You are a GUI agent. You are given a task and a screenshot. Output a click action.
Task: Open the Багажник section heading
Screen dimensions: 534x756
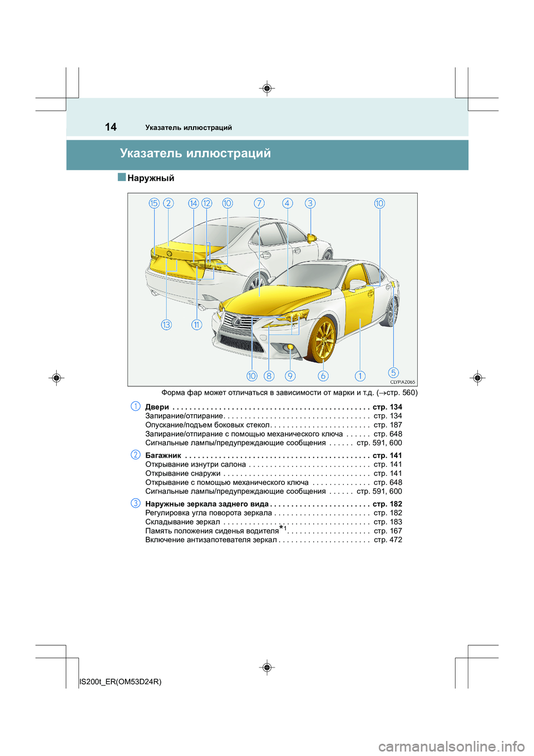pyautogui.click(x=163, y=455)
